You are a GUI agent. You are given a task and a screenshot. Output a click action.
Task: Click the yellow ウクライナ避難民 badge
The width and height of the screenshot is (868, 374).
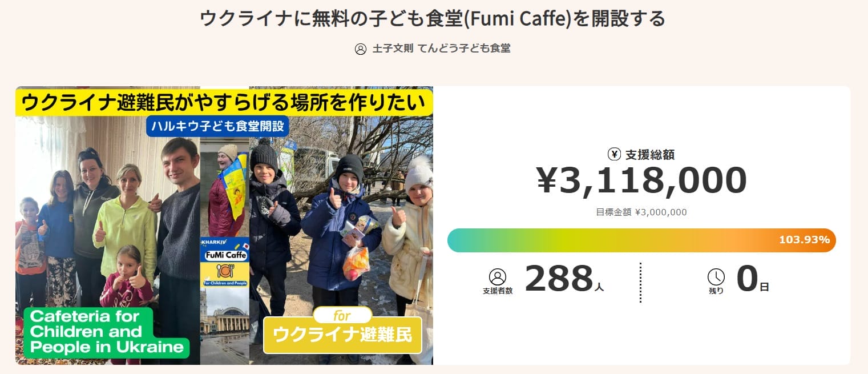tap(342, 335)
